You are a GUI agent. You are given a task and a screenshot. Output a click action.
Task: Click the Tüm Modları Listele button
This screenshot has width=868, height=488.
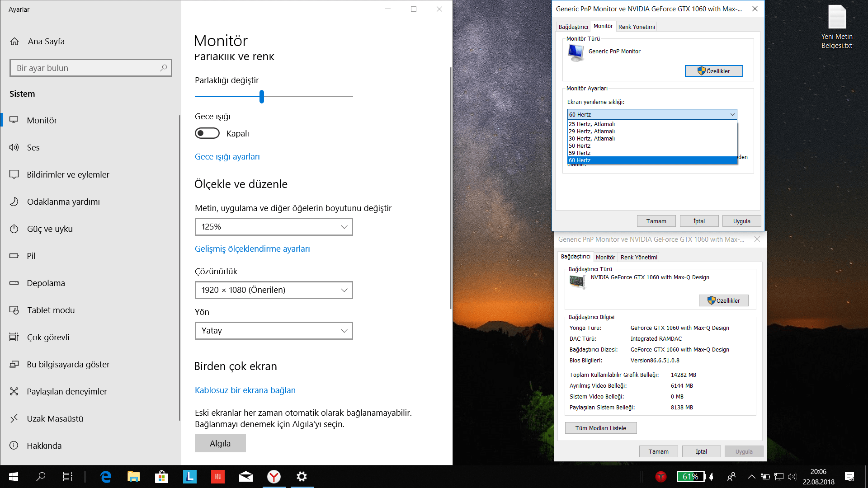point(600,428)
